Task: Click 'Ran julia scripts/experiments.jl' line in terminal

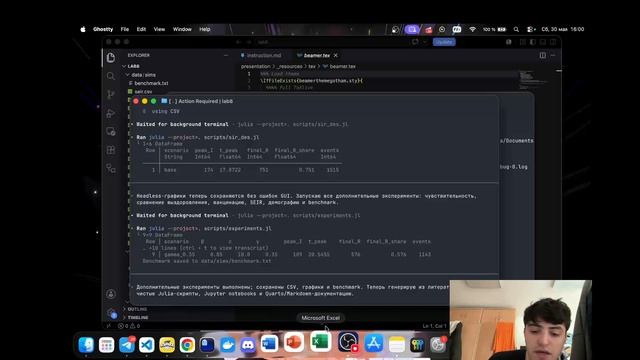Action: coord(204,229)
